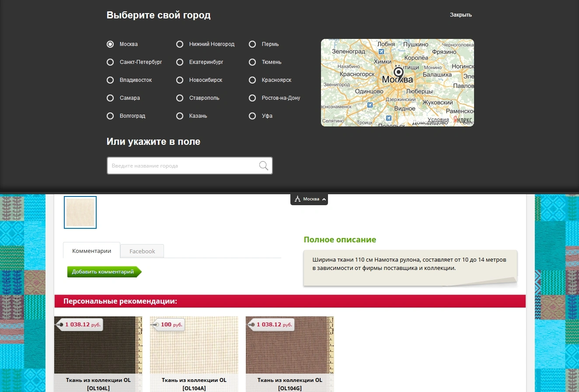Choose the Казань city option

tap(180, 116)
